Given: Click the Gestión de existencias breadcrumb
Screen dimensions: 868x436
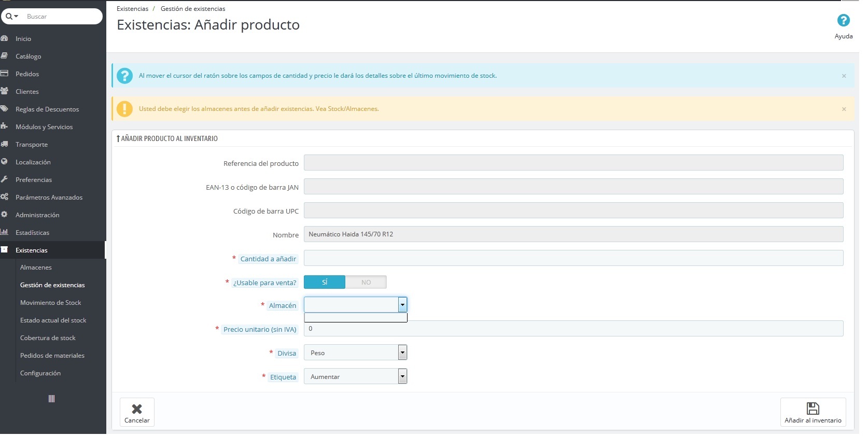Looking at the screenshot, I should pos(193,9).
